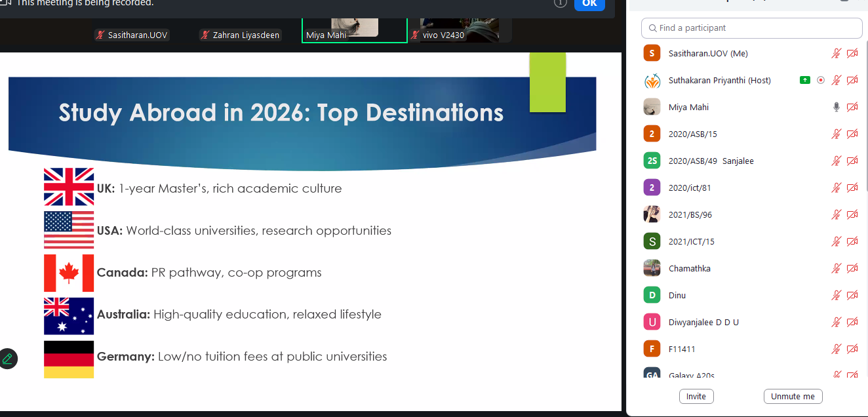Click the muted microphone icon for F11411
The width and height of the screenshot is (868, 417).
836,349
